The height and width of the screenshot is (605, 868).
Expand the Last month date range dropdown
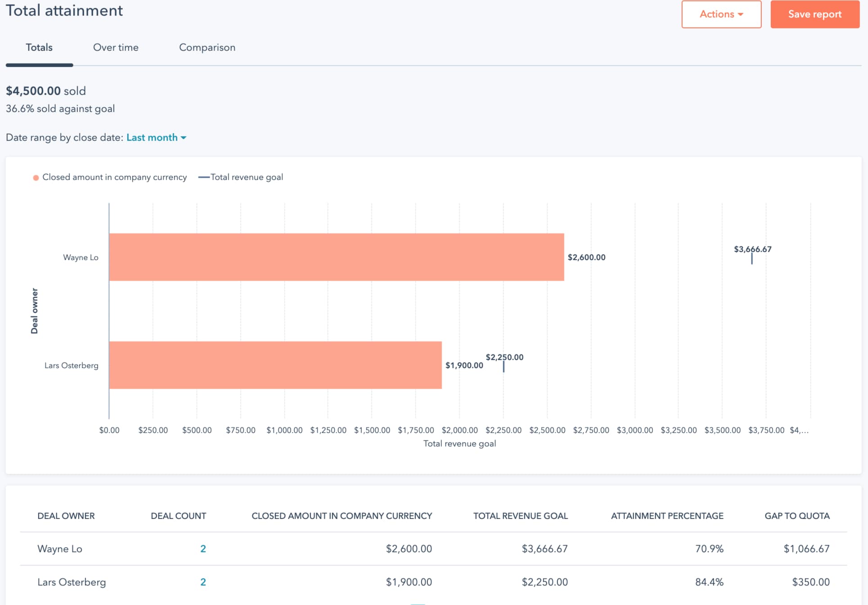click(152, 138)
